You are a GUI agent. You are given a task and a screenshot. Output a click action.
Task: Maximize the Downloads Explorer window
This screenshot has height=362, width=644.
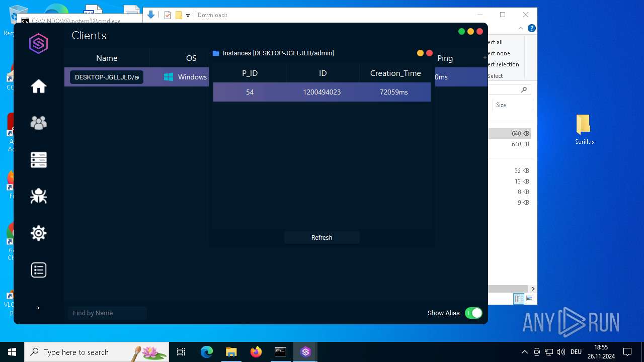503,15
